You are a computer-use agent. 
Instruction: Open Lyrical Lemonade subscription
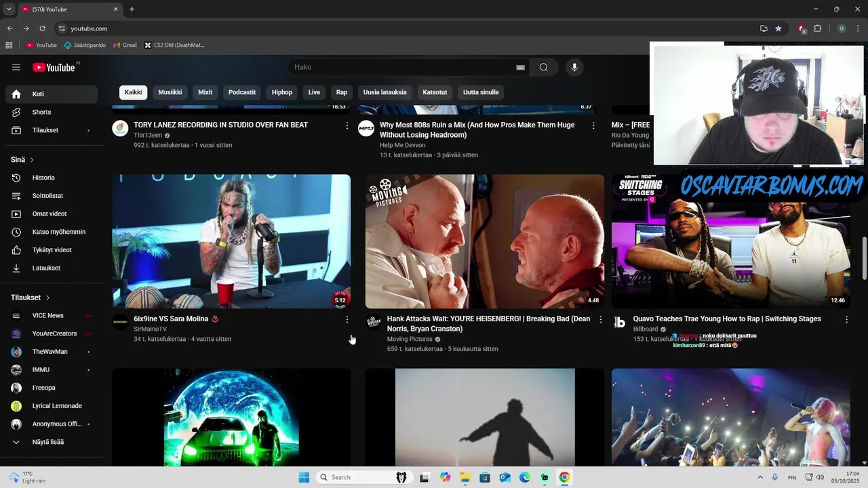tap(52, 406)
